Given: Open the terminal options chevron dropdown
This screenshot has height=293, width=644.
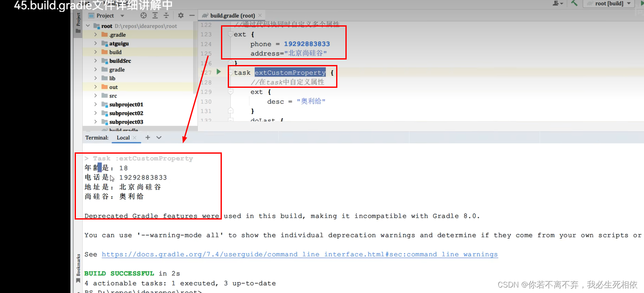Looking at the screenshot, I should point(159,138).
